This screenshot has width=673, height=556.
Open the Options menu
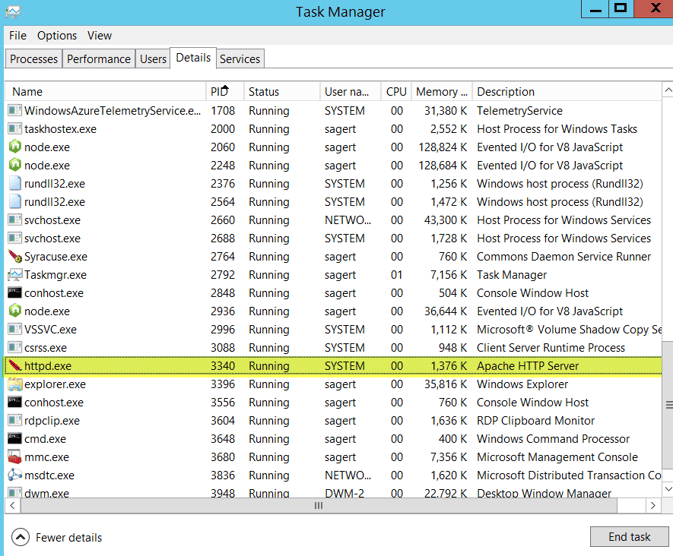(x=57, y=35)
